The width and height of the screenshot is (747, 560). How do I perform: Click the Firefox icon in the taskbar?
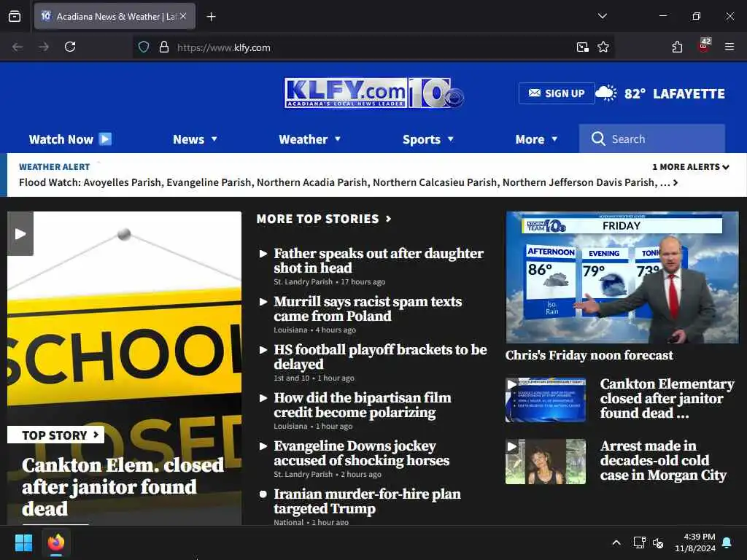pyautogui.click(x=56, y=542)
